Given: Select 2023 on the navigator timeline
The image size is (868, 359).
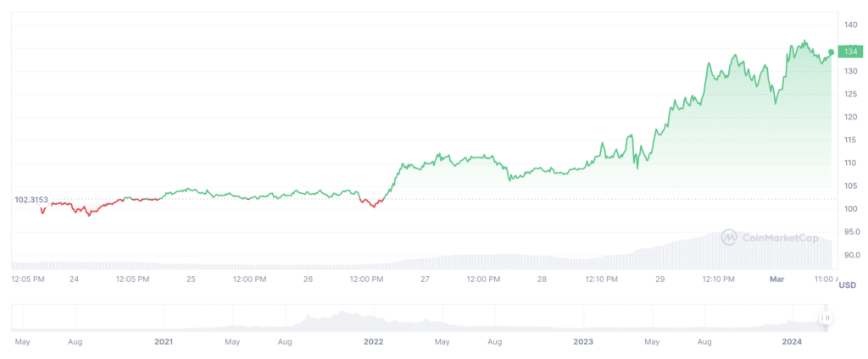Looking at the screenshot, I should (582, 342).
